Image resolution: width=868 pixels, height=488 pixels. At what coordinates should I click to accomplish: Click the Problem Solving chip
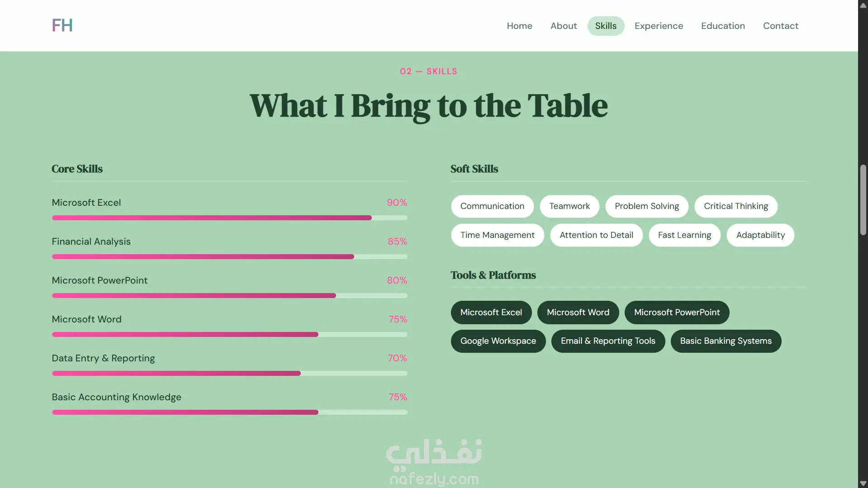(647, 206)
